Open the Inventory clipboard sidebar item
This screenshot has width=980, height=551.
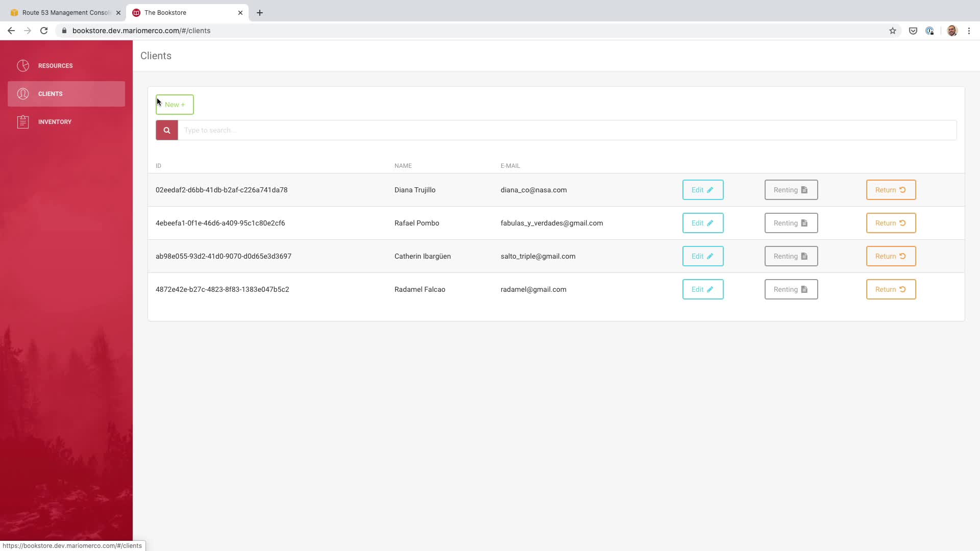pyautogui.click(x=55, y=122)
